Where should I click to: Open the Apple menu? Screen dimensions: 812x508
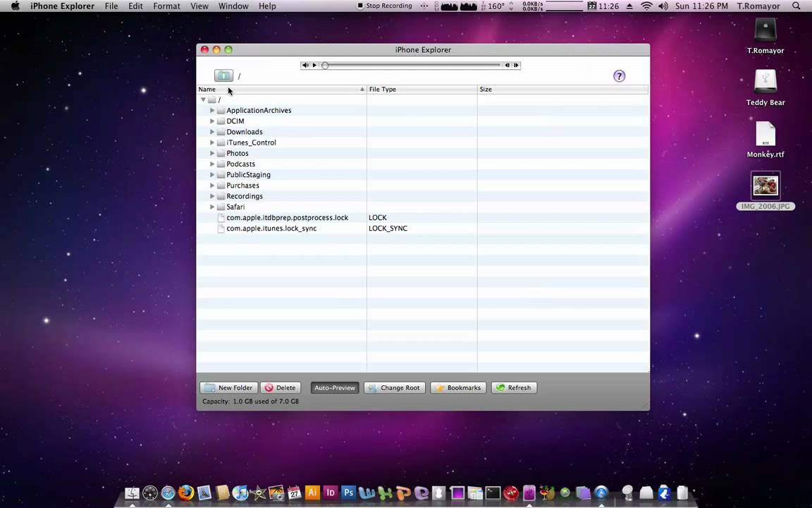pos(16,6)
